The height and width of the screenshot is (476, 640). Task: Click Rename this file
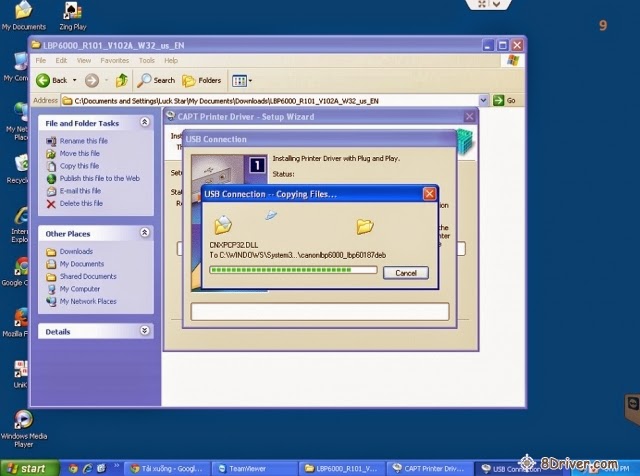point(84,141)
